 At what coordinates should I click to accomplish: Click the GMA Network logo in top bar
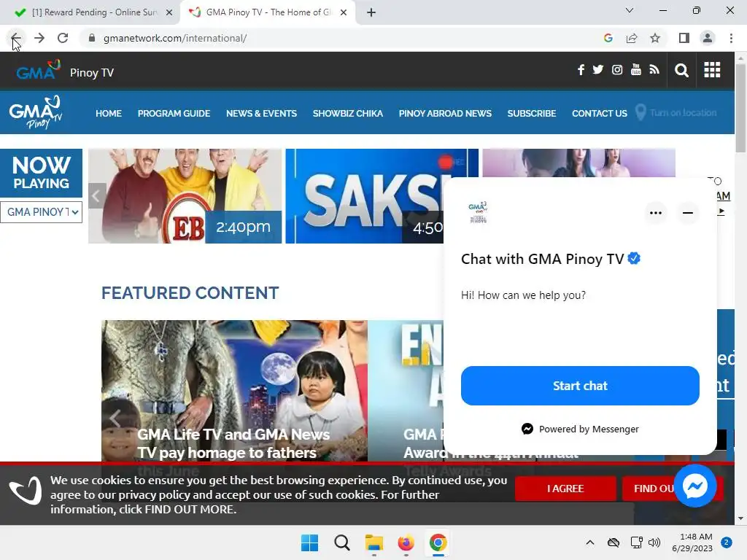tap(39, 71)
